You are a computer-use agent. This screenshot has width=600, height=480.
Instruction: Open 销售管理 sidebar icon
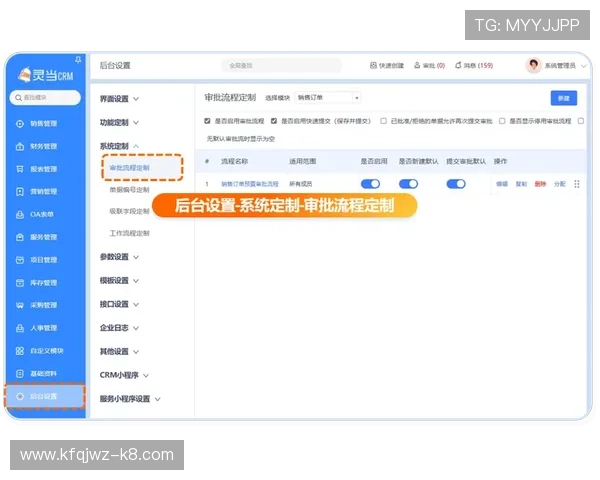tap(20, 124)
